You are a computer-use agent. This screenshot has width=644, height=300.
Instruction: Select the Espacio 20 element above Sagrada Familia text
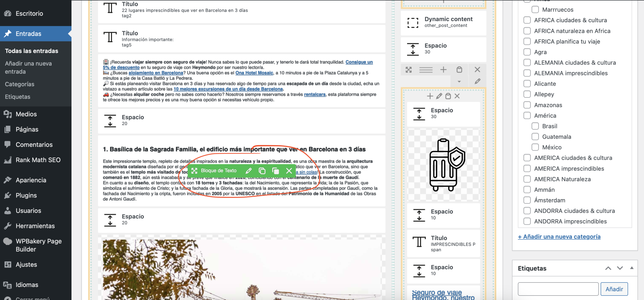[x=241, y=121]
